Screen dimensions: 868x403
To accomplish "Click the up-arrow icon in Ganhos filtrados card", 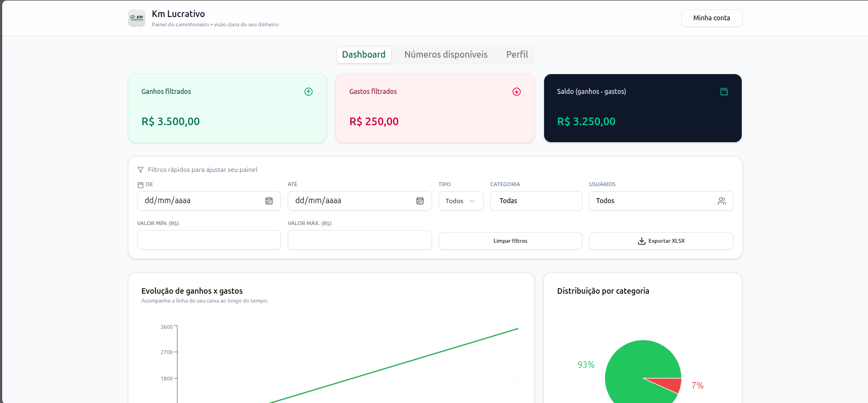I will coord(309,92).
